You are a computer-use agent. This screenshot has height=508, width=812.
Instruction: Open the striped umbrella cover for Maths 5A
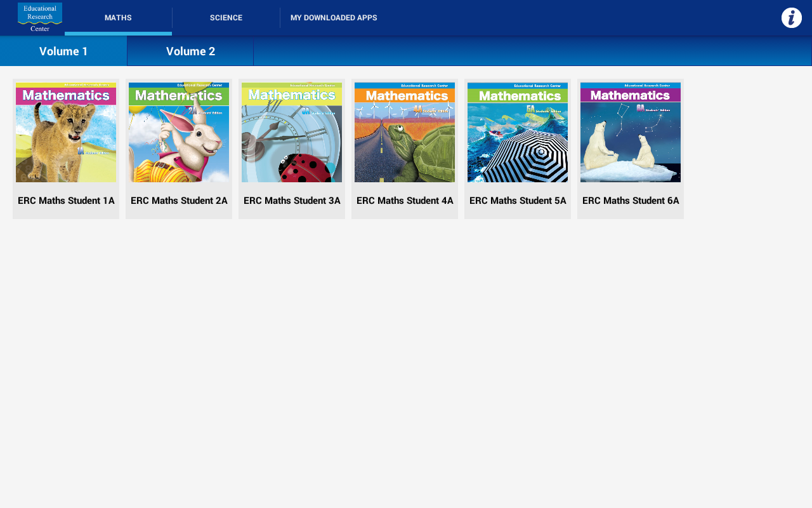click(x=518, y=132)
